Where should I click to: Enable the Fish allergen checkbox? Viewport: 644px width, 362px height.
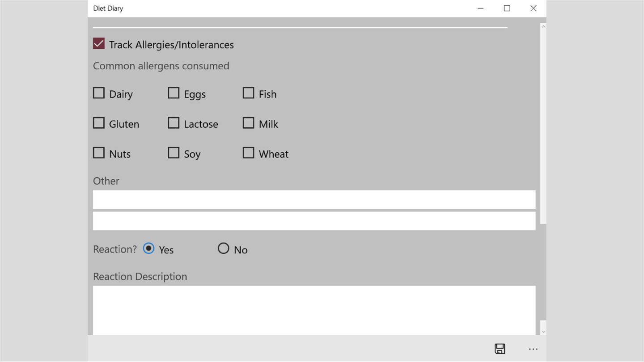[248, 93]
